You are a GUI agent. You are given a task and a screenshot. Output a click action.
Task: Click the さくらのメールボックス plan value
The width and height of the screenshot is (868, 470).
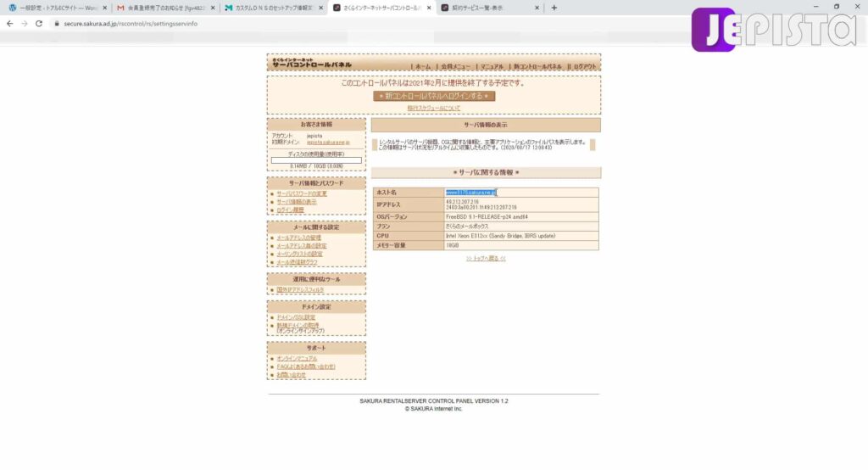point(467,227)
